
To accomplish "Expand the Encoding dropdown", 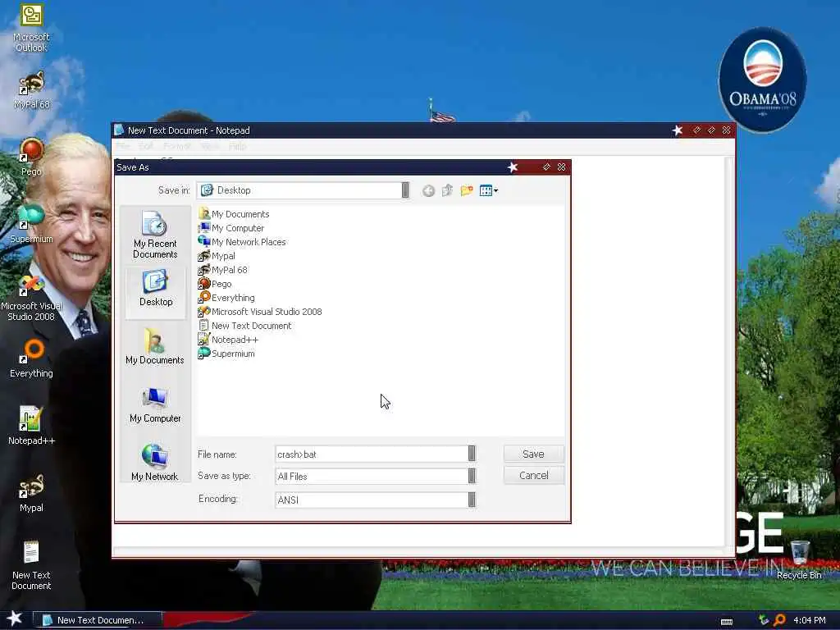I will 472,500.
